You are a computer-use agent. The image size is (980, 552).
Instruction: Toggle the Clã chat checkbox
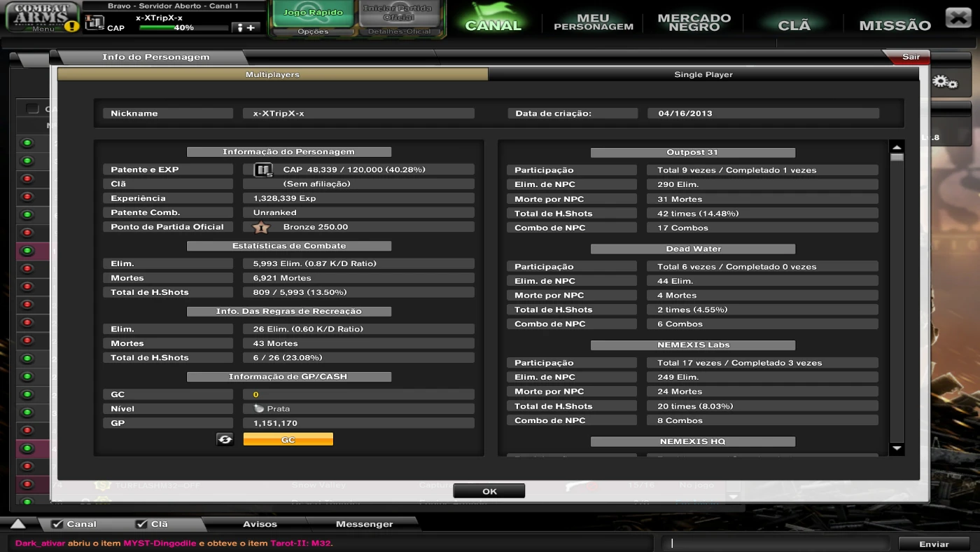tap(141, 524)
